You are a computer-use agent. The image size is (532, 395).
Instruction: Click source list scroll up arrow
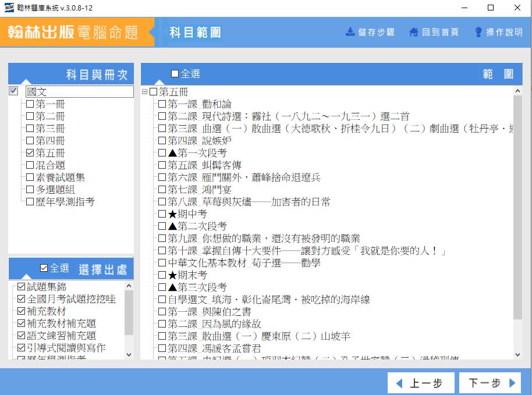point(129,286)
